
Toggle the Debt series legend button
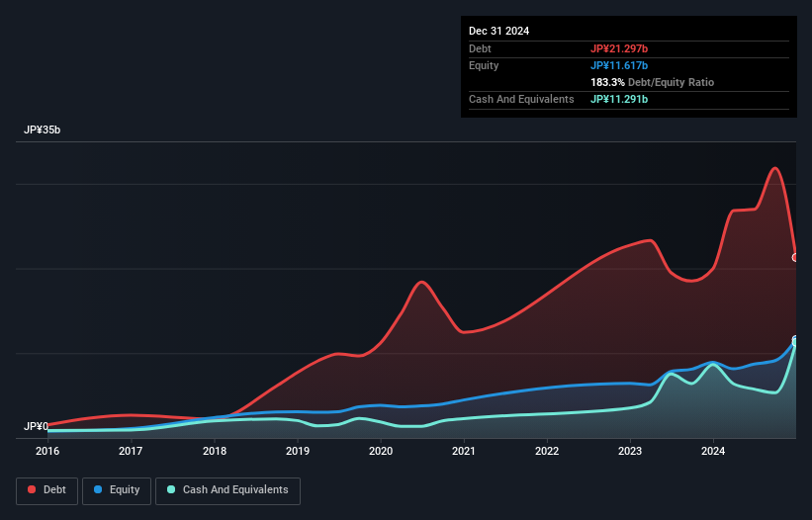point(47,490)
